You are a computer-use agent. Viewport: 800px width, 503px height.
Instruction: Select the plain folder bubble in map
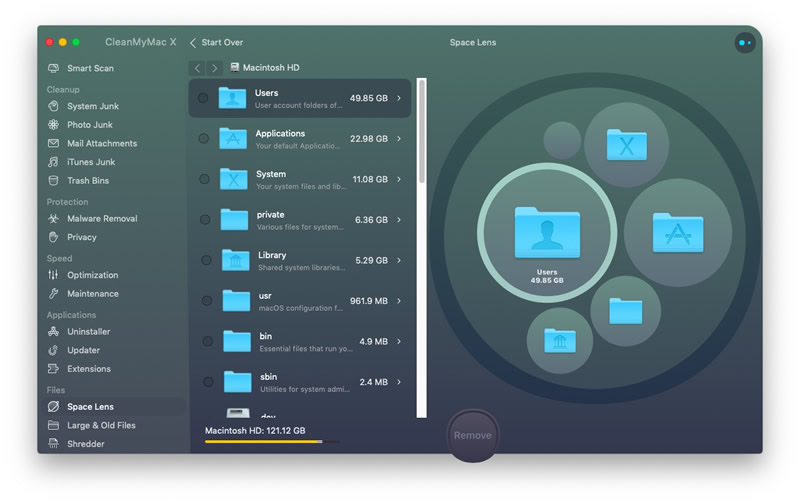[626, 311]
